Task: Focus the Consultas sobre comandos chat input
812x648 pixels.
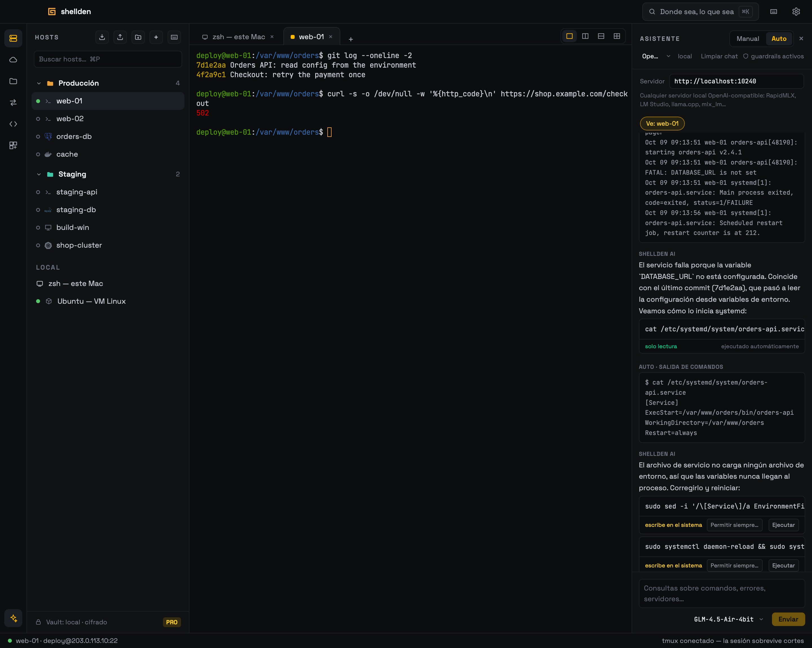Action: tap(721, 593)
